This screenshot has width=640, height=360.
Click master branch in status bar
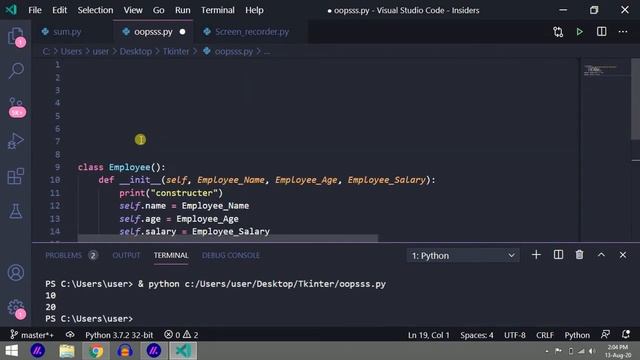[x=32, y=335]
